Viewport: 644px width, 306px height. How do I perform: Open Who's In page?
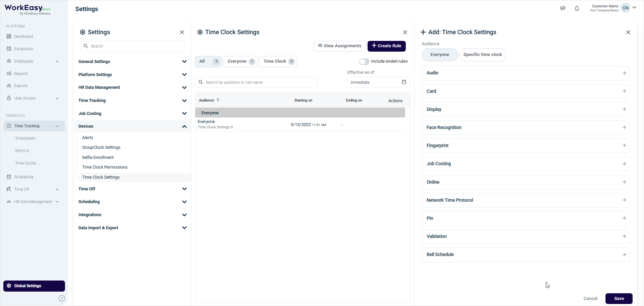click(x=22, y=151)
